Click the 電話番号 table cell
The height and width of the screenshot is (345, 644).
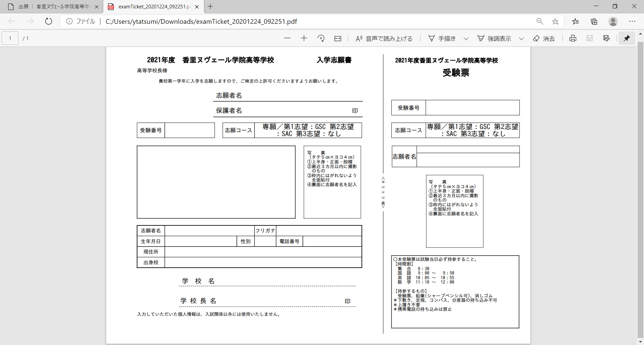click(x=289, y=241)
